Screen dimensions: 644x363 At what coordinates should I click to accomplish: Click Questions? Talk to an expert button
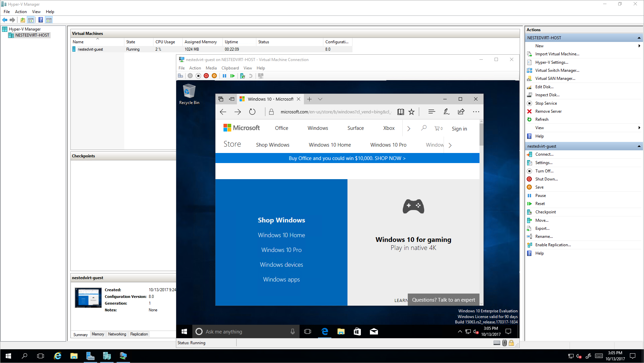click(x=444, y=300)
